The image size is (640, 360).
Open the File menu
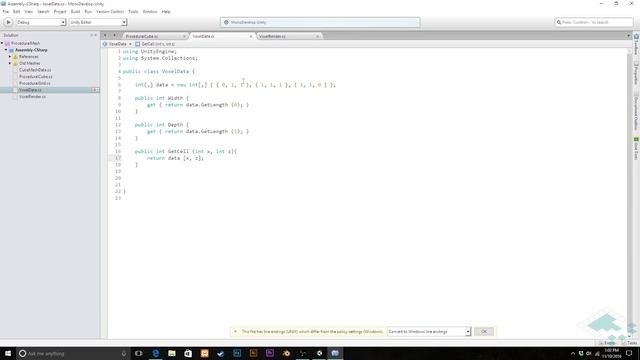[6, 12]
